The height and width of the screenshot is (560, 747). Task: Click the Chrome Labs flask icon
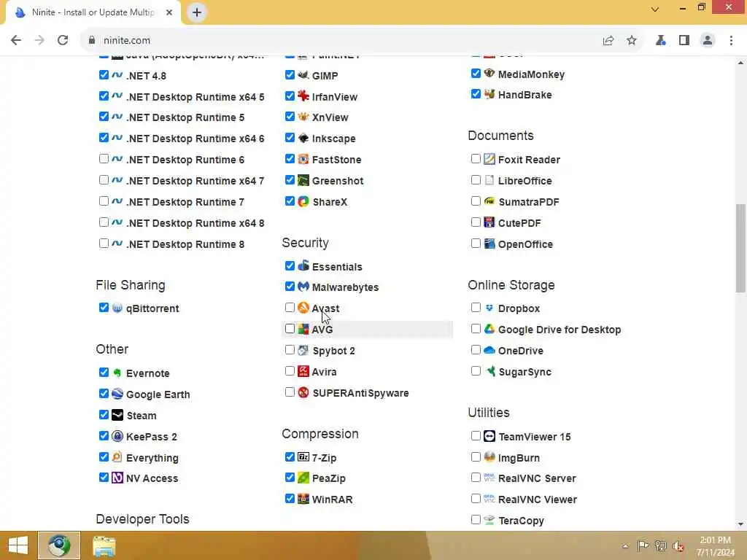tap(660, 41)
